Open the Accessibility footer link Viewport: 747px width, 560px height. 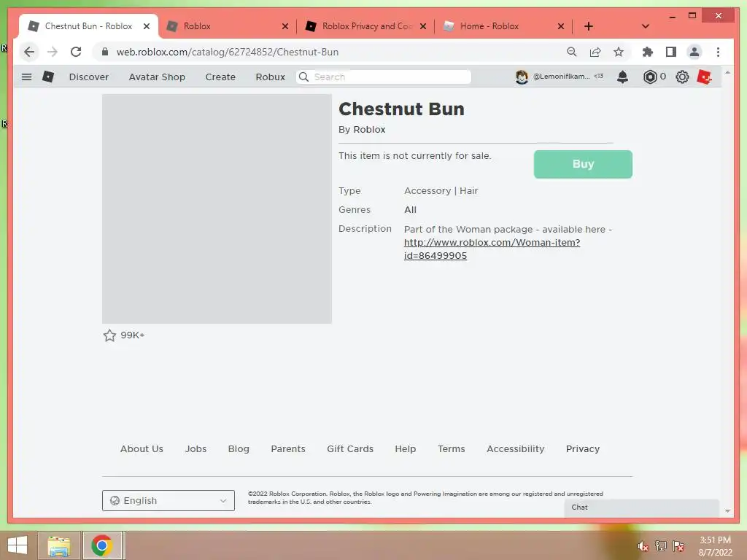pos(516,448)
